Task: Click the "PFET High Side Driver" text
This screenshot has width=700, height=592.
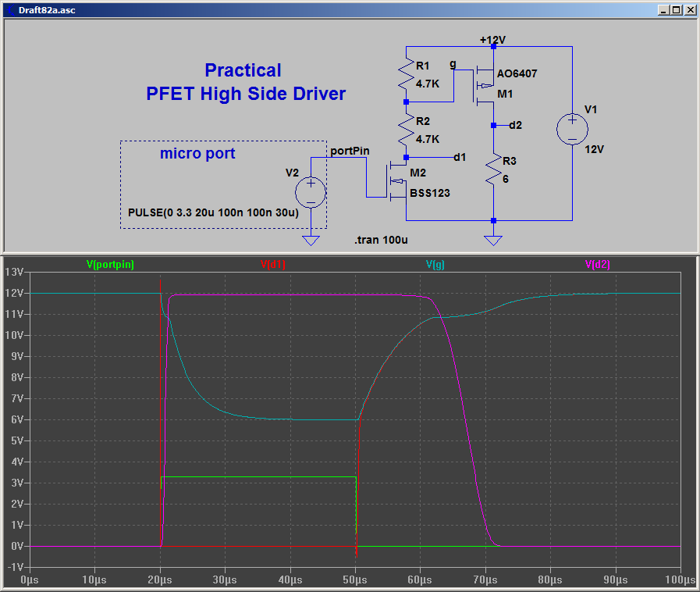Action: click(x=246, y=94)
